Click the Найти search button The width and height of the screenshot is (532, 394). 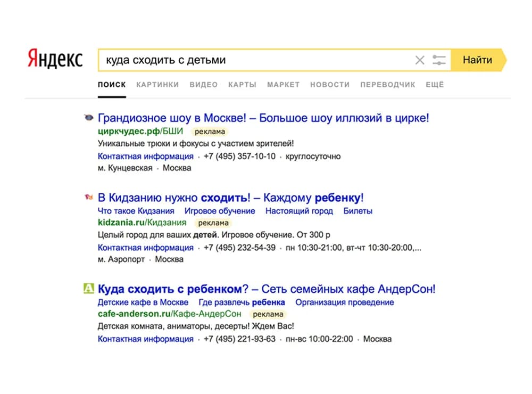478,60
